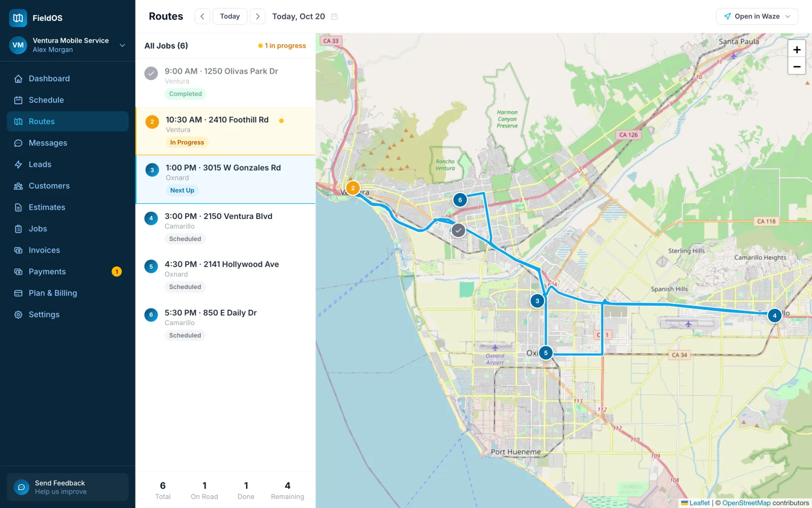Click the Routes map icon in sidebar

click(x=18, y=121)
